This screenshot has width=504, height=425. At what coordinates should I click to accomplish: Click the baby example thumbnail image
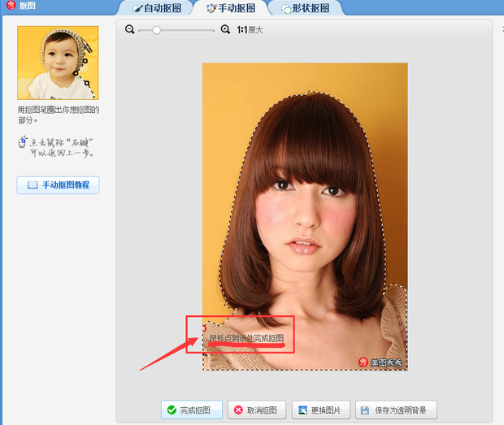click(x=58, y=63)
